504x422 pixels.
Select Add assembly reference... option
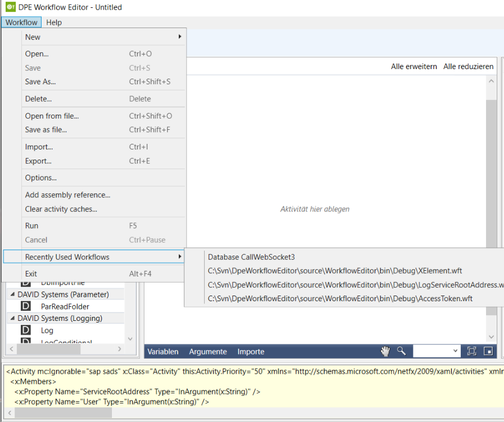click(67, 195)
